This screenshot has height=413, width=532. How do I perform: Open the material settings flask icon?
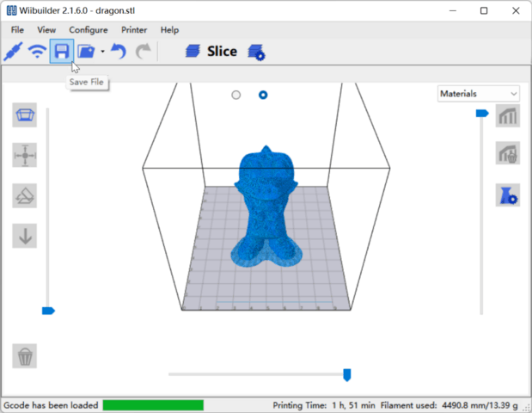[507, 195]
